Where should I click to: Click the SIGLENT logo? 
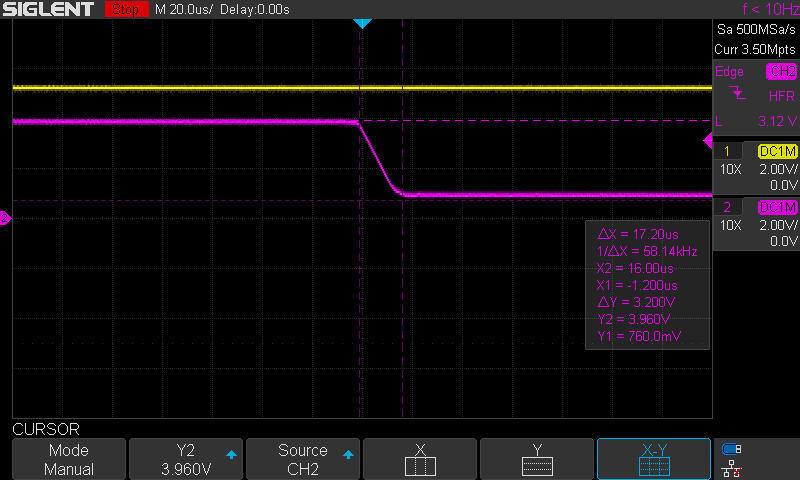(48, 9)
